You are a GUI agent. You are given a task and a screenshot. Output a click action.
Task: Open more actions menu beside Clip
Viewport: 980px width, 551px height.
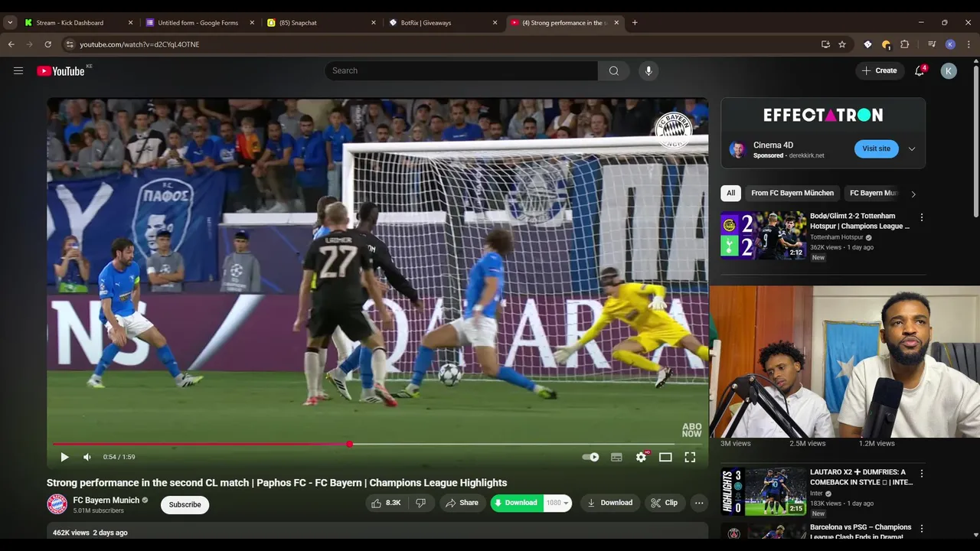click(699, 503)
